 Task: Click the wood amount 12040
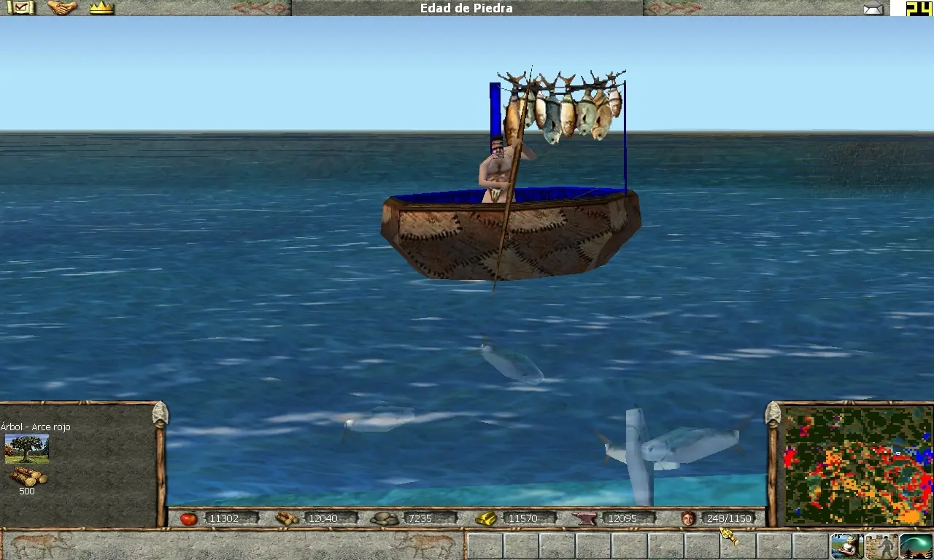(323, 518)
